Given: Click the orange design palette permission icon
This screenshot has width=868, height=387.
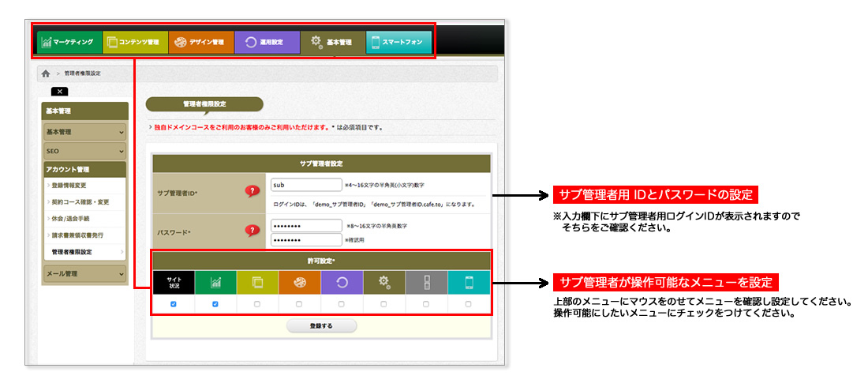Looking at the screenshot, I should 300,282.
